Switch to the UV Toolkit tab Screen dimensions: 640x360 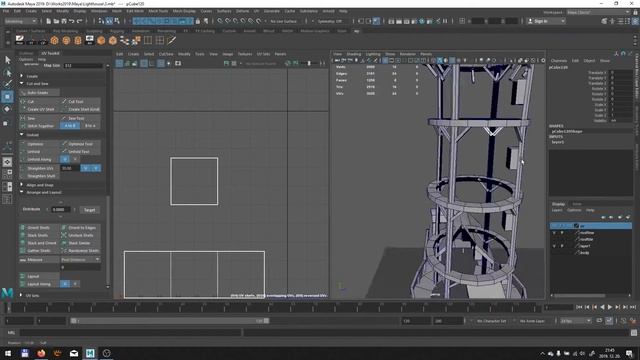coord(50,53)
